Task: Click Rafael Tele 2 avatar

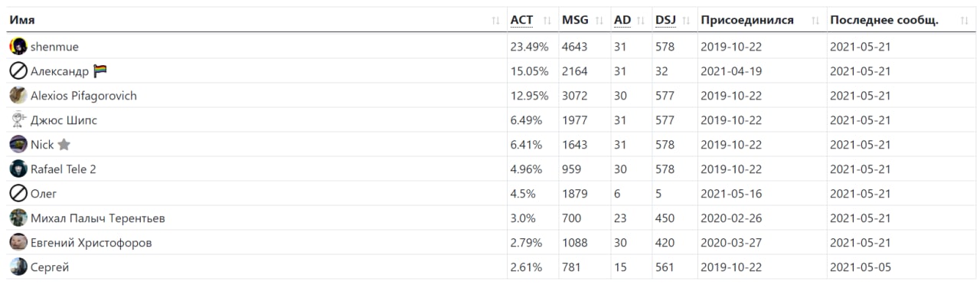Action: pos(18,169)
